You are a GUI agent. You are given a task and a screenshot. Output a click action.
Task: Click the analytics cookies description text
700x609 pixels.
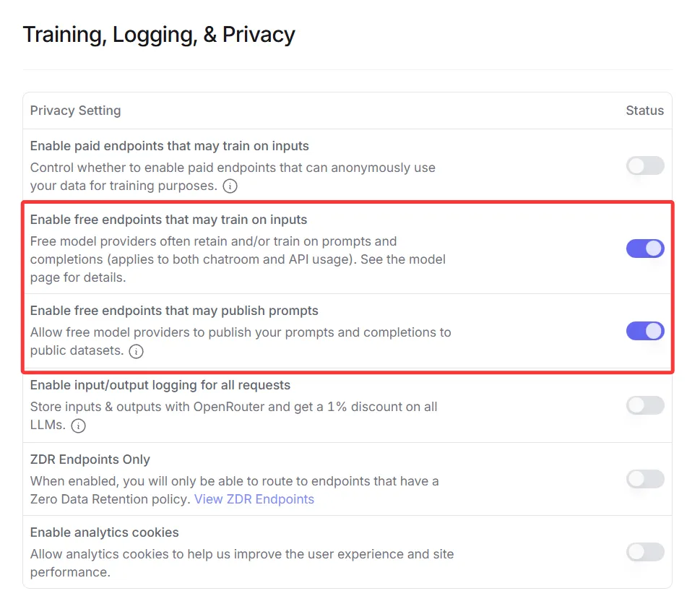point(241,555)
